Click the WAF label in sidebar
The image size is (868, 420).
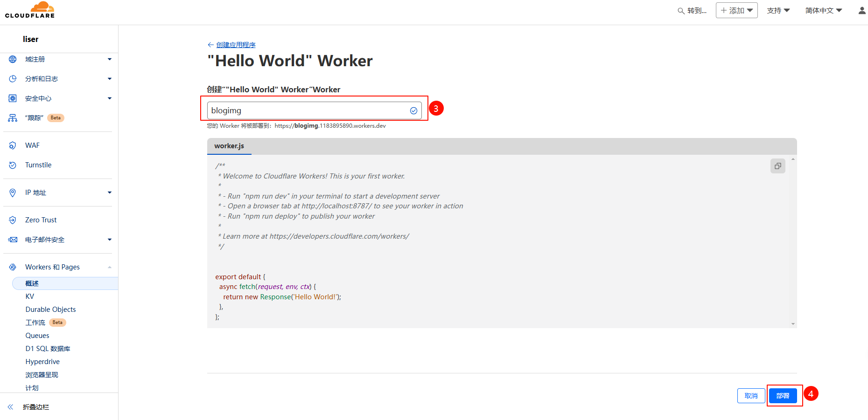(x=32, y=145)
